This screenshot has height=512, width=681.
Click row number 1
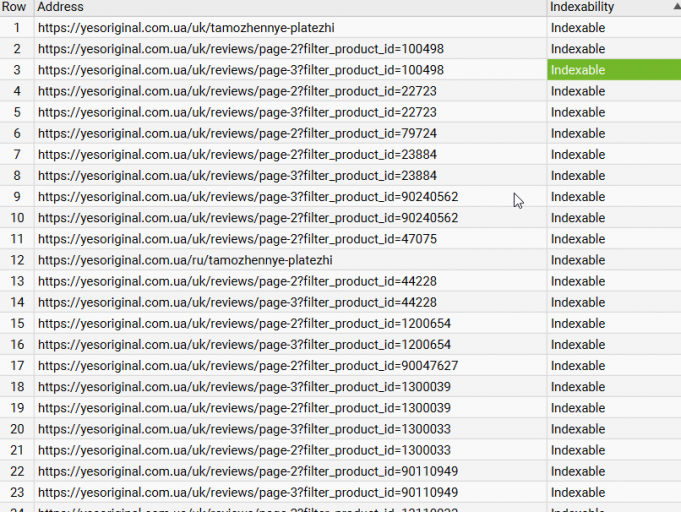17,28
